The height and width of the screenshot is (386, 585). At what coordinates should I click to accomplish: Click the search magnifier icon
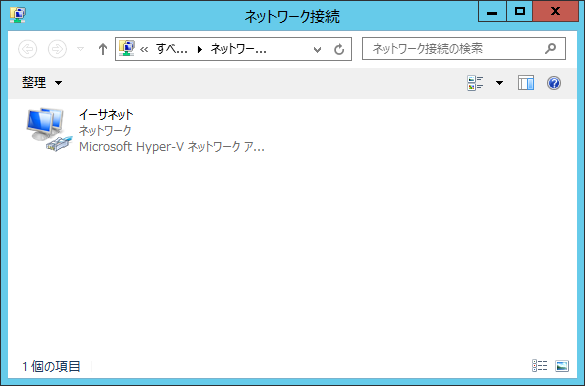tap(550, 48)
